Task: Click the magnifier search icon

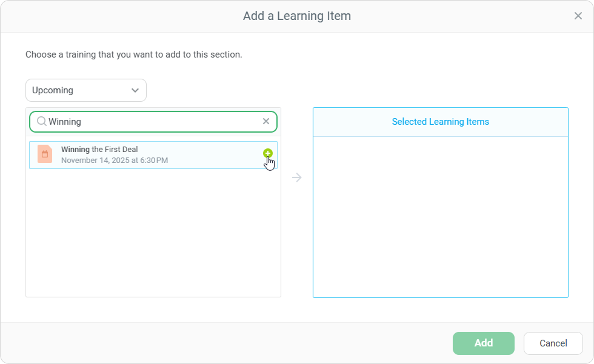Action: pos(41,122)
